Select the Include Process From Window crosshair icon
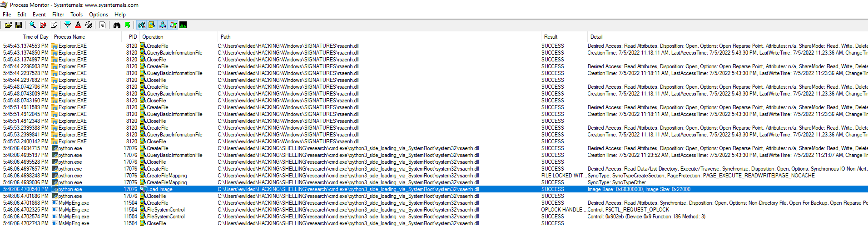The image size is (868, 227). click(89, 25)
